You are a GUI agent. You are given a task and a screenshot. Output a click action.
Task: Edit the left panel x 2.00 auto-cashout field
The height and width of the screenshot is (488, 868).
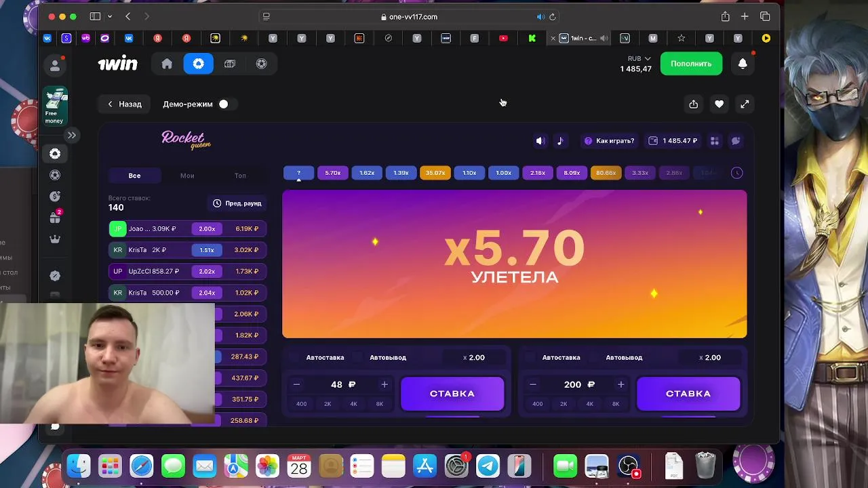coord(473,357)
